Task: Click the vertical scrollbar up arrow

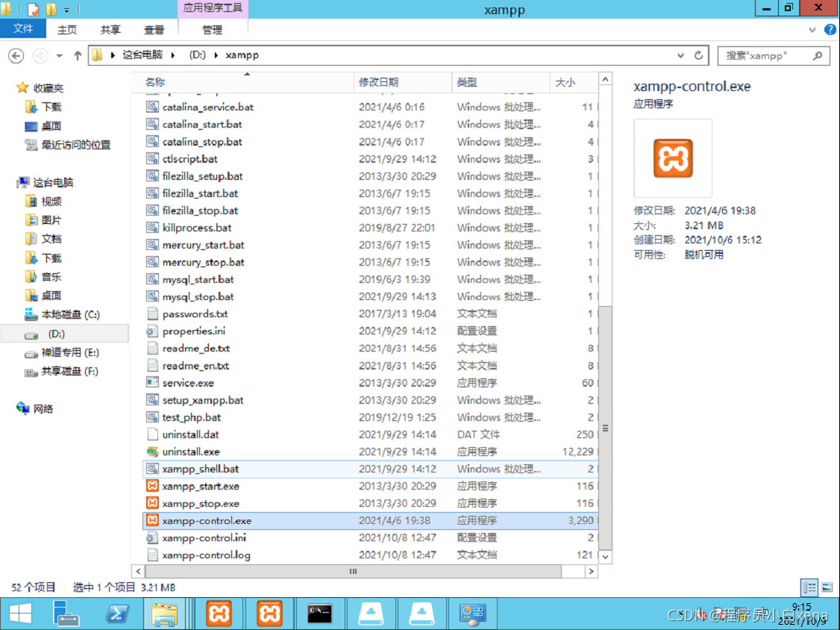Action: (x=605, y=79)
